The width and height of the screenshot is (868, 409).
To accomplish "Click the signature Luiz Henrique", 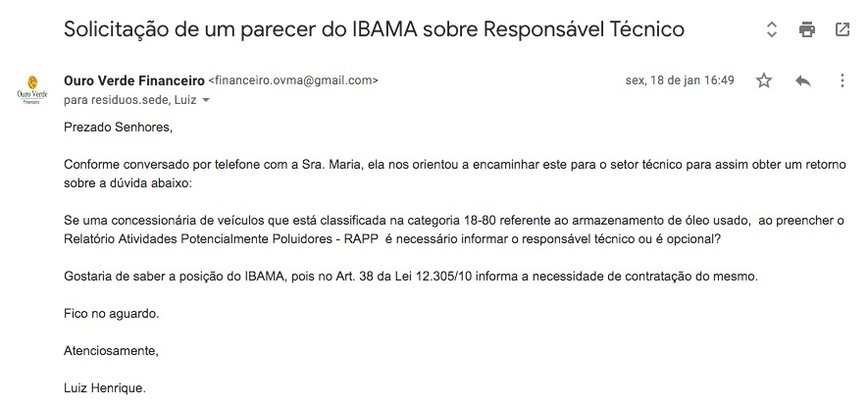I will (105, 388).
